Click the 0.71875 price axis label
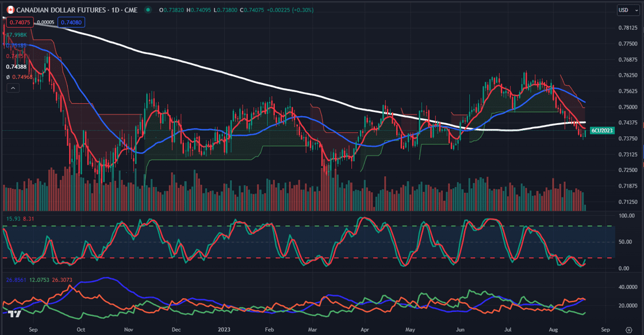Screen dimensions: 644x335 tap(628, 186)
